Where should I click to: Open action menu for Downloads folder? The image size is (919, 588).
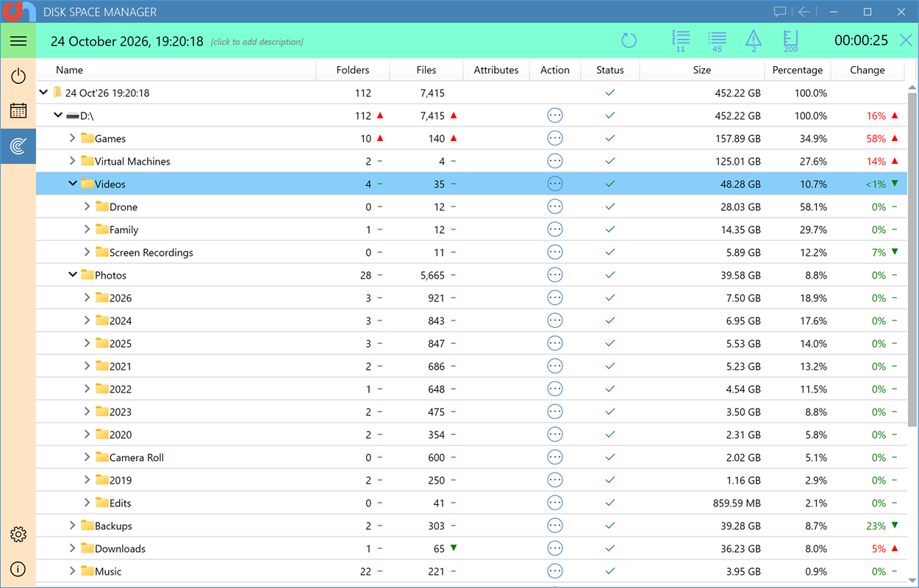coord(555,548)
